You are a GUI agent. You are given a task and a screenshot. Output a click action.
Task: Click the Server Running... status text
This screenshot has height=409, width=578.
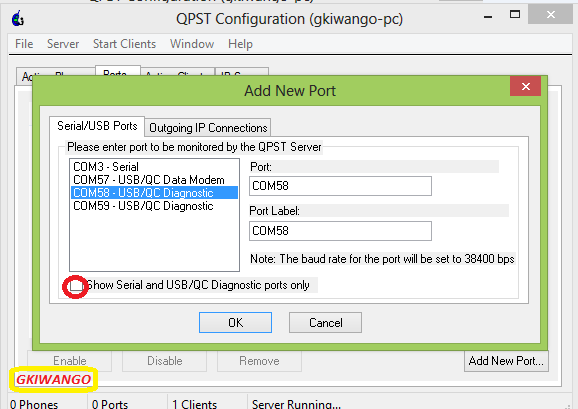tap(296, 404)
